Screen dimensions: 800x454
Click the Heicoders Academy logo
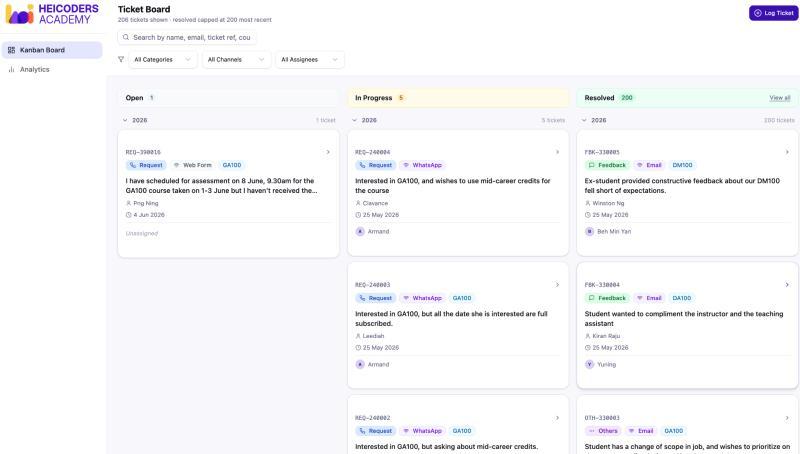[52, 14]
